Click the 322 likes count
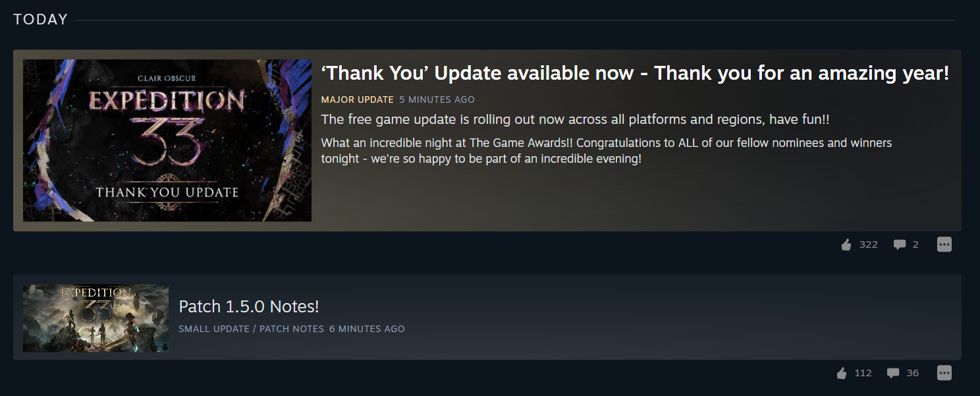This screenshot has height=396, width=980. click(x=869, y=244)
